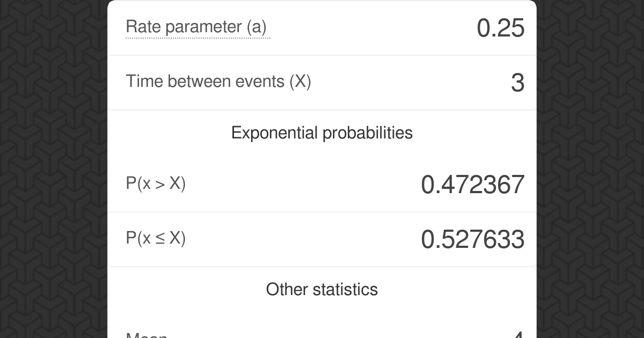Click the Time between events input row

pyautogui.click(x=322, y=82)
